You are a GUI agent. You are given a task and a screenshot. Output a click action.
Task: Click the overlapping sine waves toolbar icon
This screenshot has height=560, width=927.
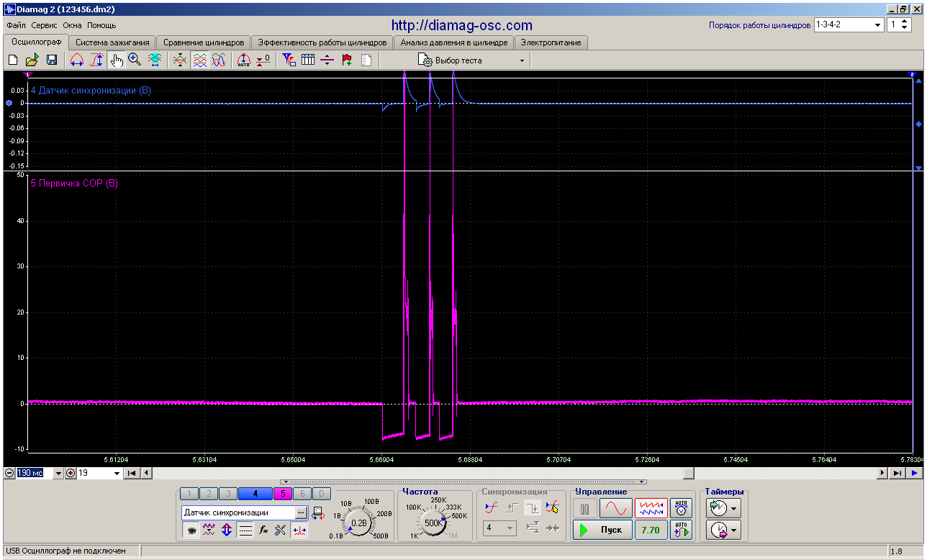pyautogui.click(x=219, y=60)
